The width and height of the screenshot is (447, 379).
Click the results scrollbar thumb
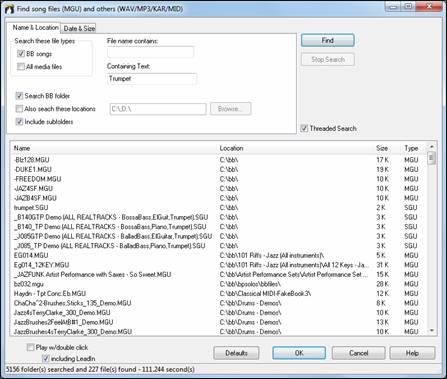[432, 158]
